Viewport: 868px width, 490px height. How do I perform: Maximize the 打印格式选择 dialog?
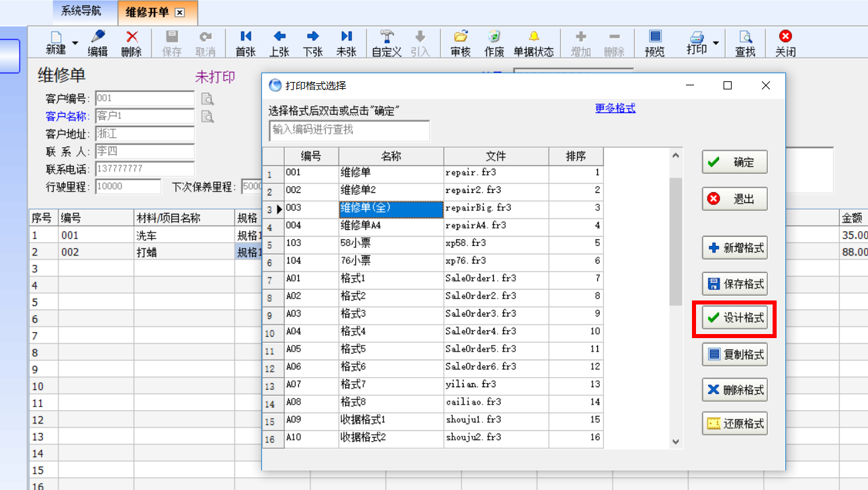click(728, 85)
